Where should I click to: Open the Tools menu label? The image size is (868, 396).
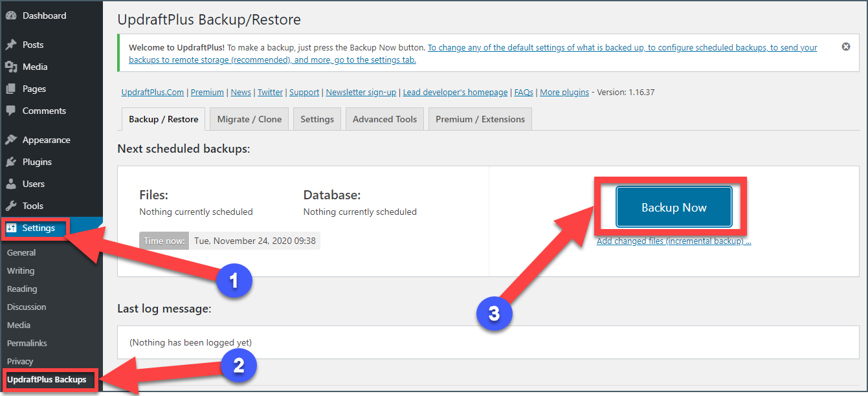click(x=33, y=206)
